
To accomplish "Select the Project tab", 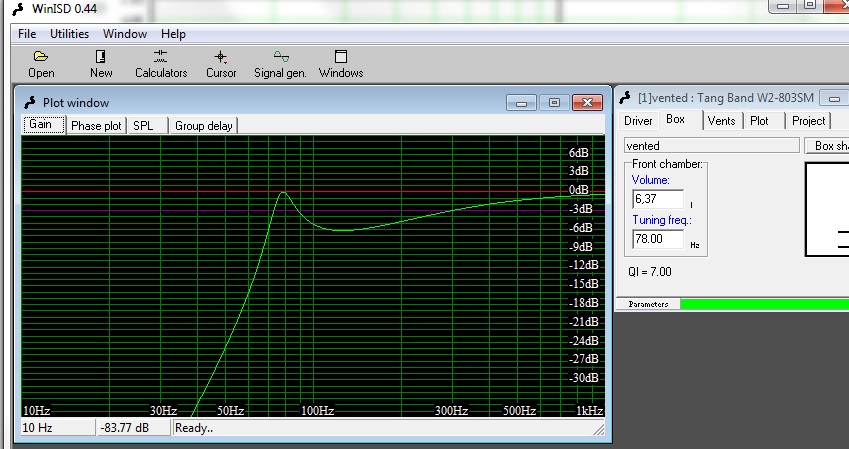I will pyautogui.click(x=808, y=121).
